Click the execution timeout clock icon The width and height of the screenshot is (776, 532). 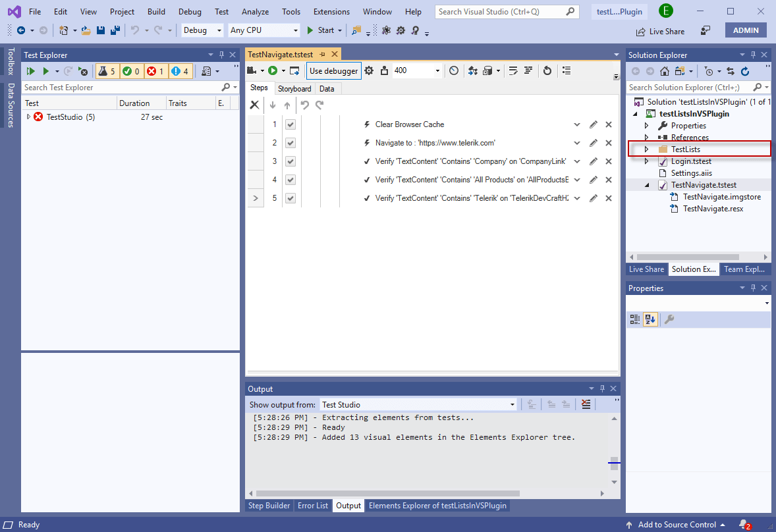point(454,70)
